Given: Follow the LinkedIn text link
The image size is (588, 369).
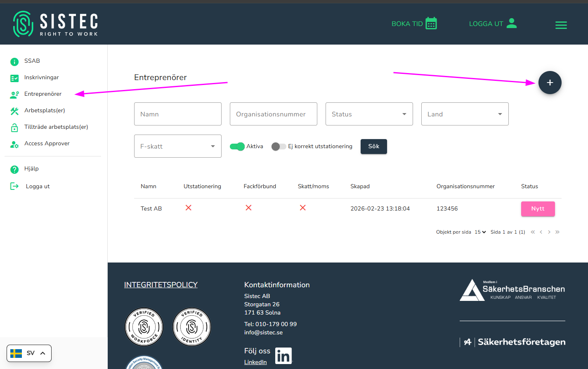Looking at the screenshot, I should (x=255, y=362).
